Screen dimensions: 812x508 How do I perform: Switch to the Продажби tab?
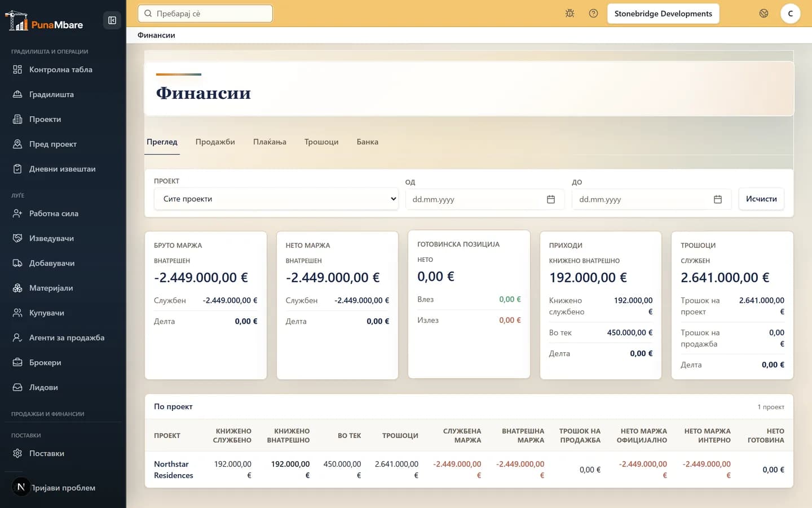click(215, 142)
